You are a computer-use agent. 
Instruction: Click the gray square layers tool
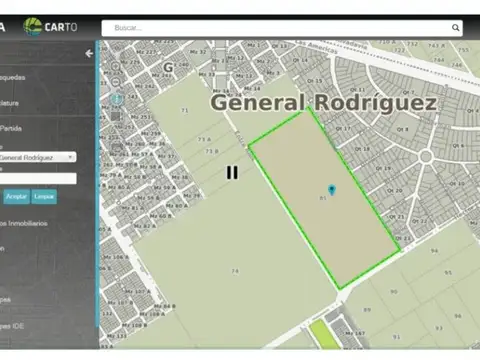[115, 116]
